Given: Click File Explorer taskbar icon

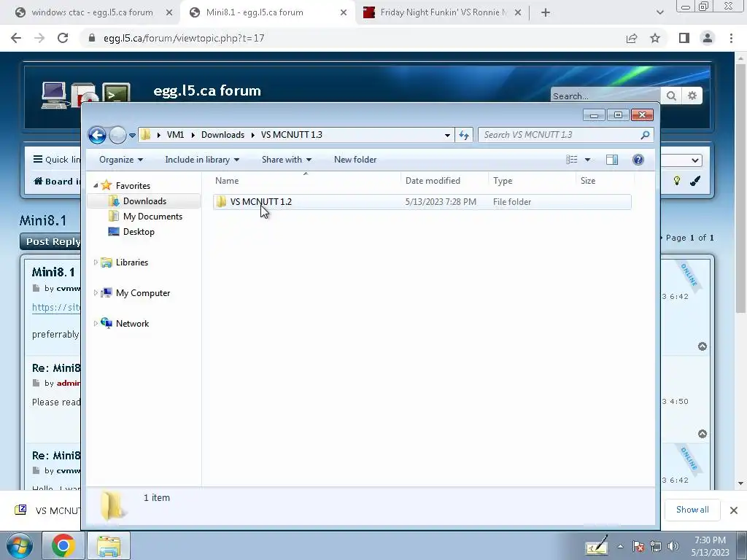Looking at the screenshot, I should (x=109, y=545).
